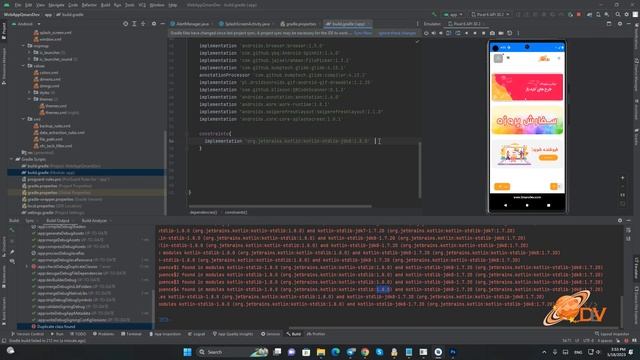The image size is (640, 360).
Task: Click Ignore these changes link
Action: tap(397, 33)
